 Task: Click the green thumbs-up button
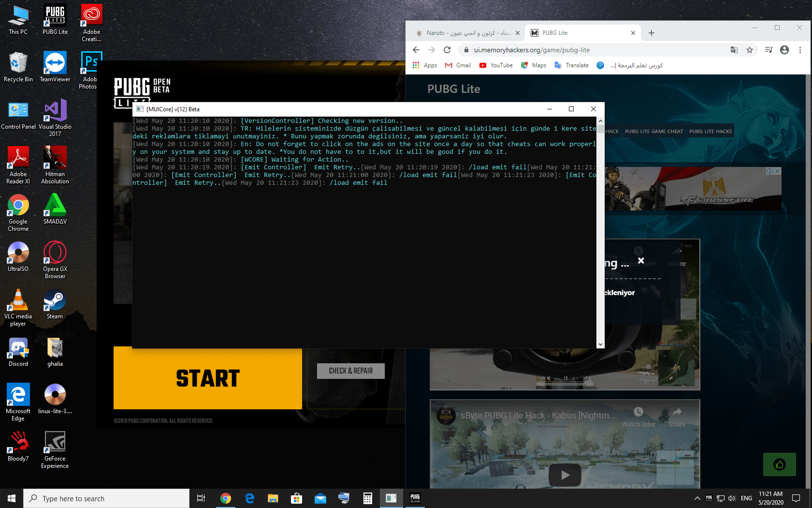pos(779,464)
